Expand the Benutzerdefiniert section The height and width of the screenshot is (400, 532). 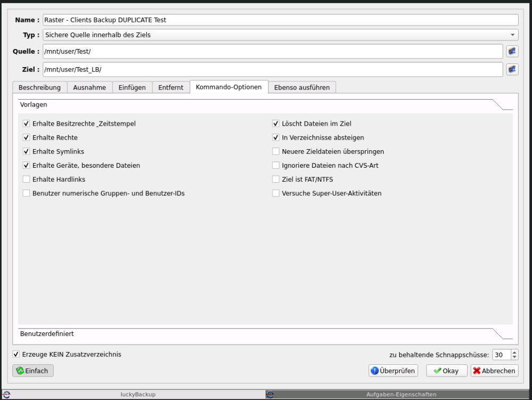point(265,334)
